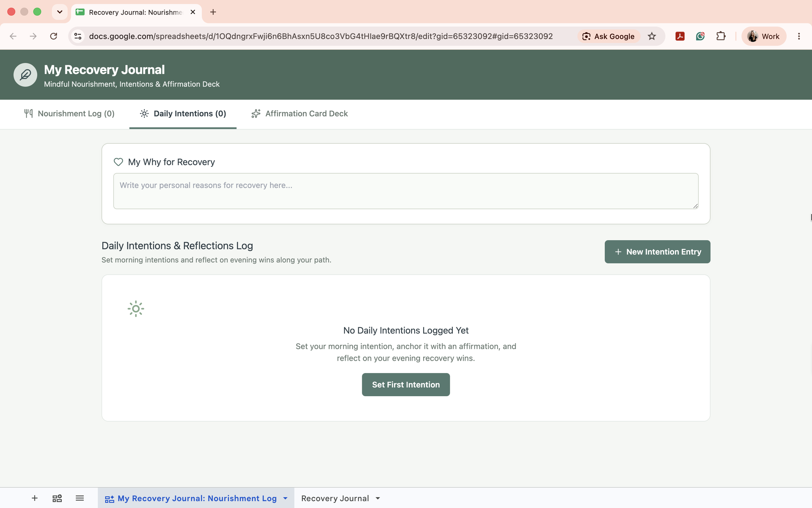The height and width of the screenshot is (508, 812).
Task: Switch to the Affirmation Card Deck tab
Action: click(299, 113)
